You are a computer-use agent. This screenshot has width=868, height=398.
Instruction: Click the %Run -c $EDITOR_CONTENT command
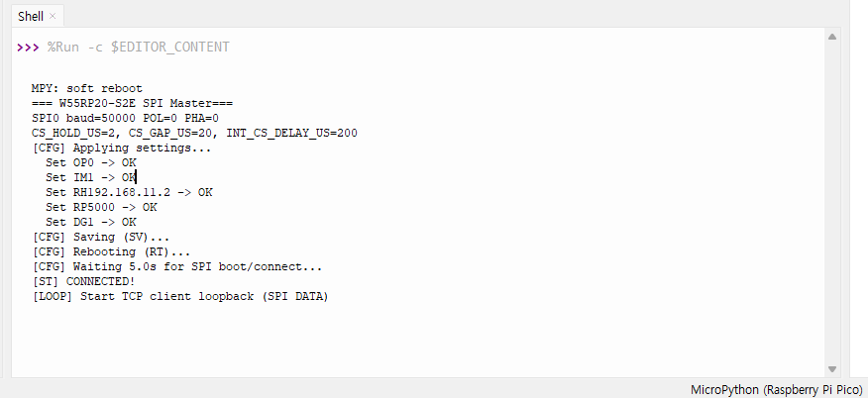138,48
